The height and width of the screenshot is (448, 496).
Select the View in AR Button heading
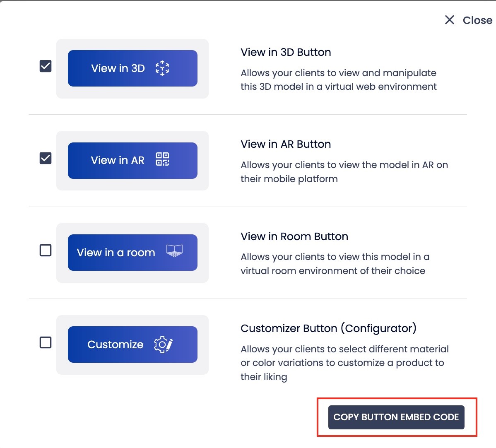(286, 144)
